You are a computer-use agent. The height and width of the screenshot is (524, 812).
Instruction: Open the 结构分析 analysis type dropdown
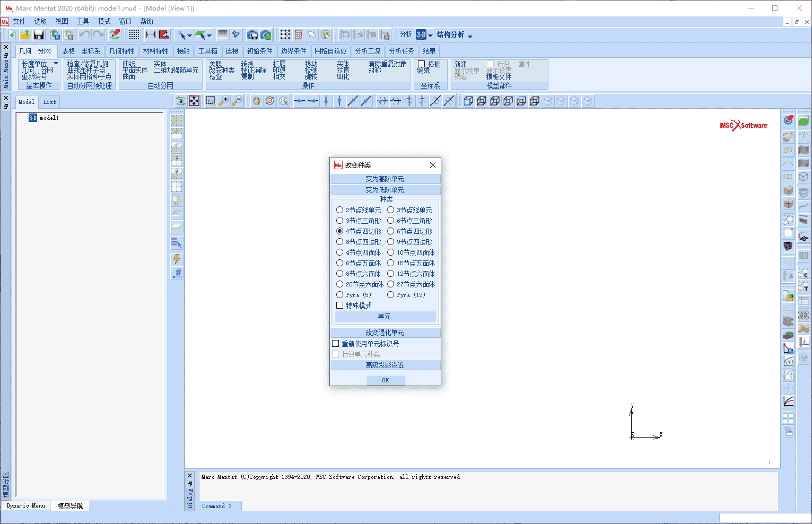[470, 36]
